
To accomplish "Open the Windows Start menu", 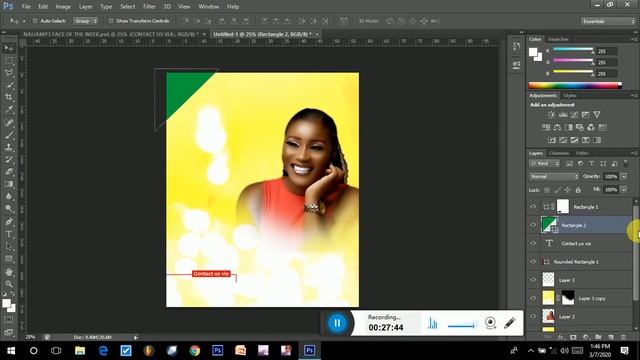I will click(x=11, y=350).
